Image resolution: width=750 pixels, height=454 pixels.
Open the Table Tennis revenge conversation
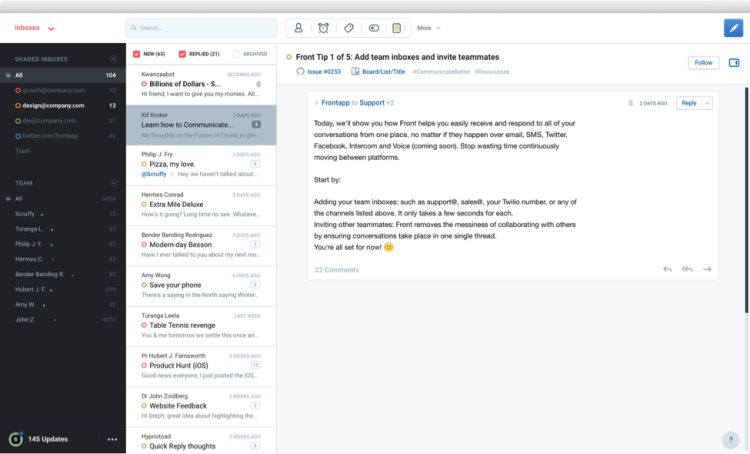201,326
